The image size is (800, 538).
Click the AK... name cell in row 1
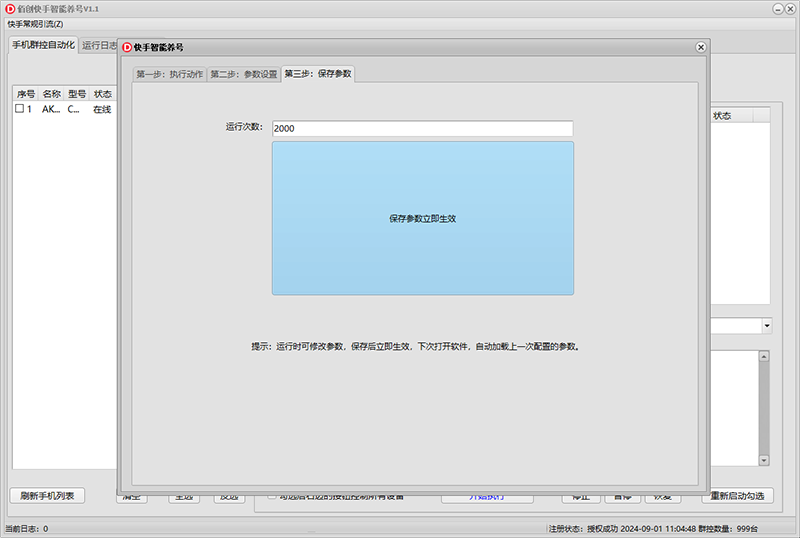51,109
